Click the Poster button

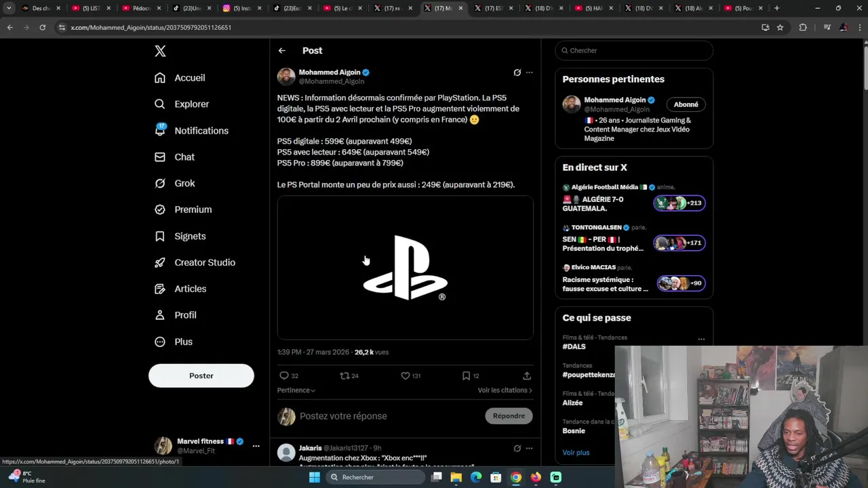click(x=201, y=375)
